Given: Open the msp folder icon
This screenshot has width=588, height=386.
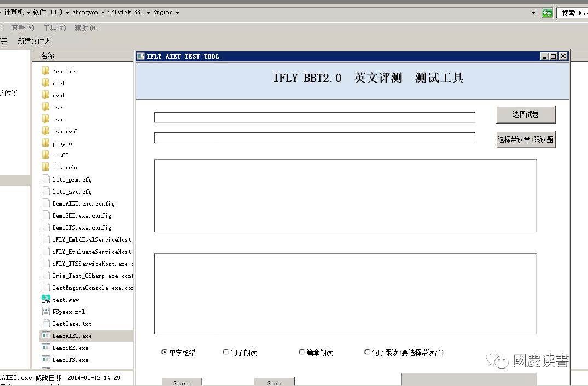Looking at the screenshot, I should point(46,119).
